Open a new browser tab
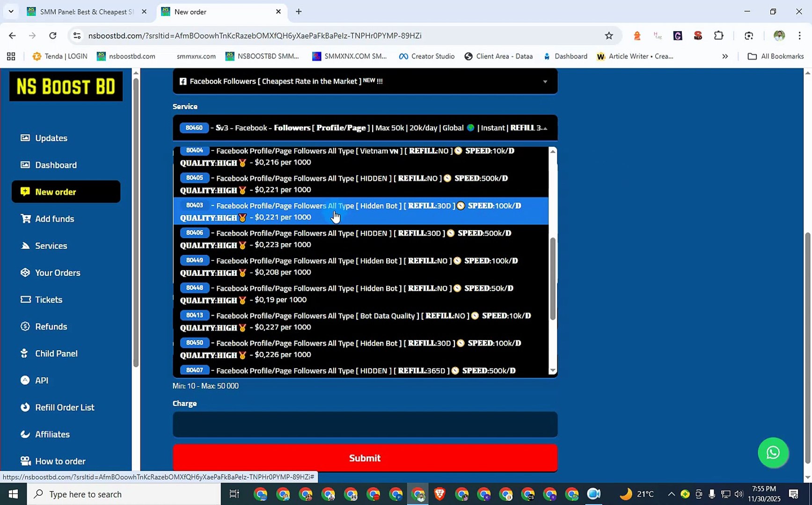This screenshot has height=505, width=812. coord(299,12)
